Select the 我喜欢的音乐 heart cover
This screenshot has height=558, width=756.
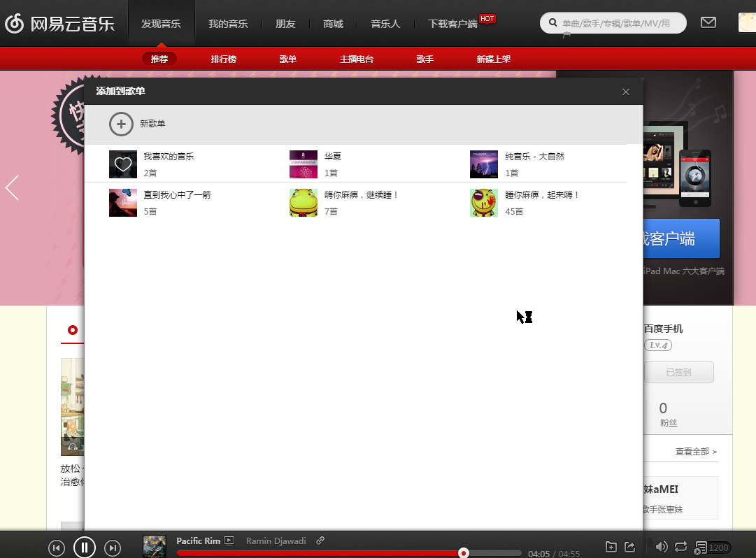123,164
